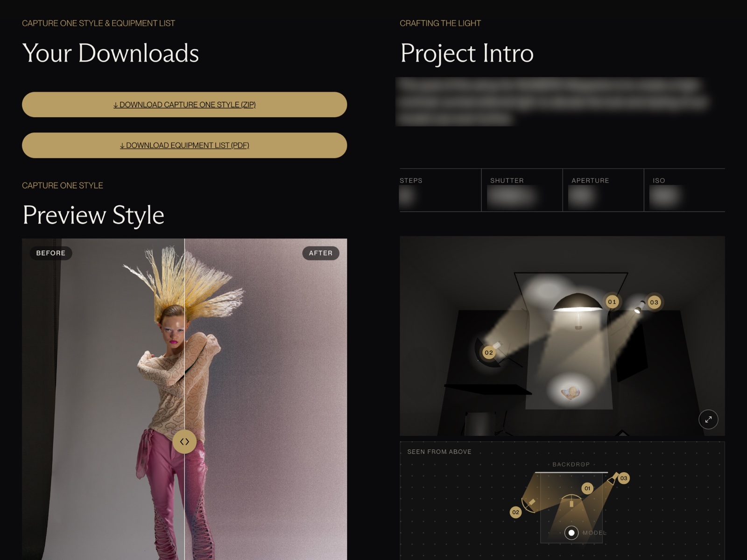Download the Equipment List PDF
Image resolution: width=747 pixels, height=560 pixels.
click(x=184, y=145)
